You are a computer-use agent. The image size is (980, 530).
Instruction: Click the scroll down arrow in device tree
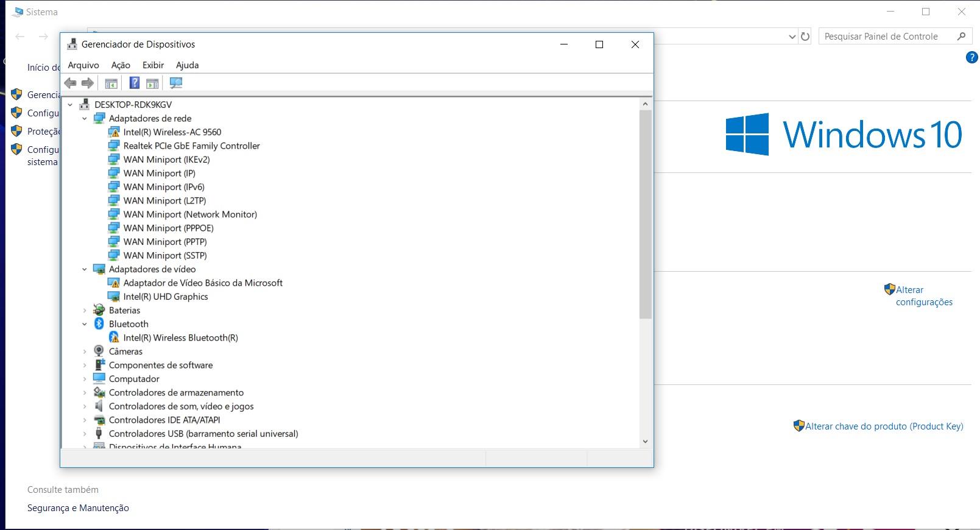click(646, 442)
